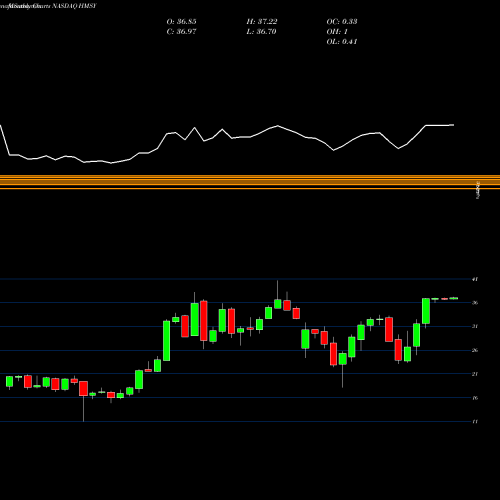500x500 pixels.
Task: Click the NASDAQ HMSY chart title
Action: point(73,6)
